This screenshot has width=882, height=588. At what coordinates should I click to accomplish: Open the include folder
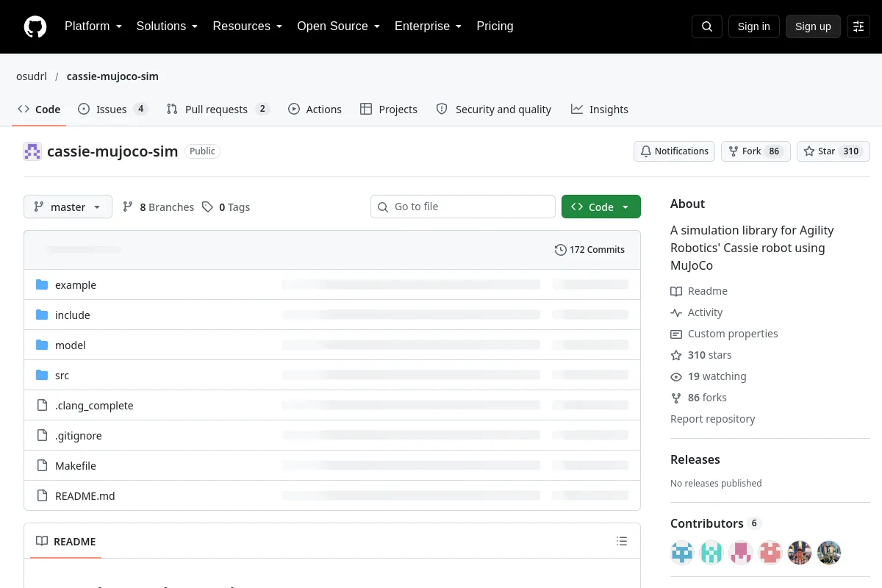click(x=73, y=315)
